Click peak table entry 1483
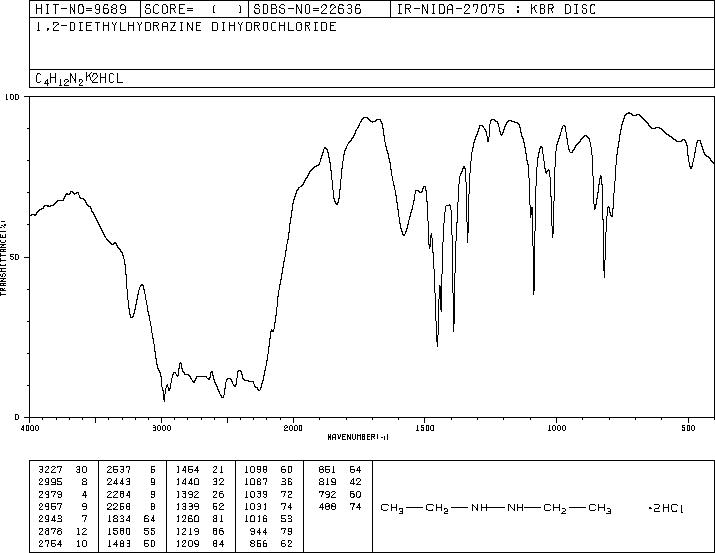This screenshot has width=715, height=553. [119, 543]
